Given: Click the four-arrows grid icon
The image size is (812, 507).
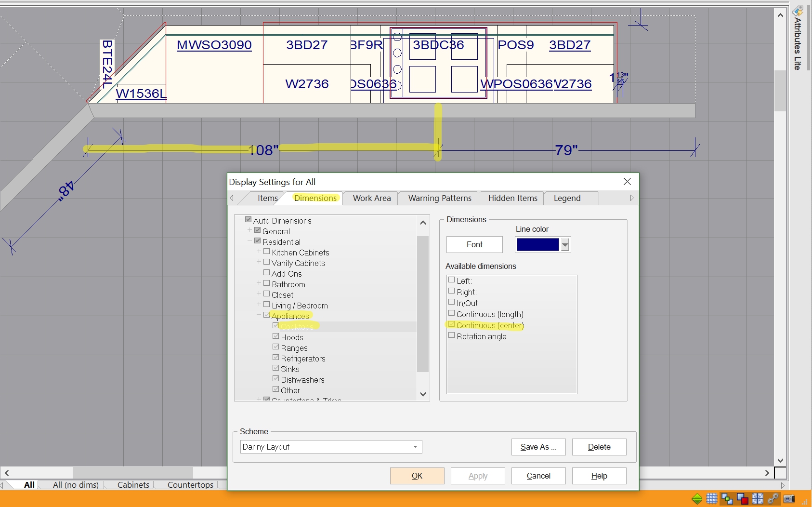Looking at the screenshot, I should click(758, 499).
